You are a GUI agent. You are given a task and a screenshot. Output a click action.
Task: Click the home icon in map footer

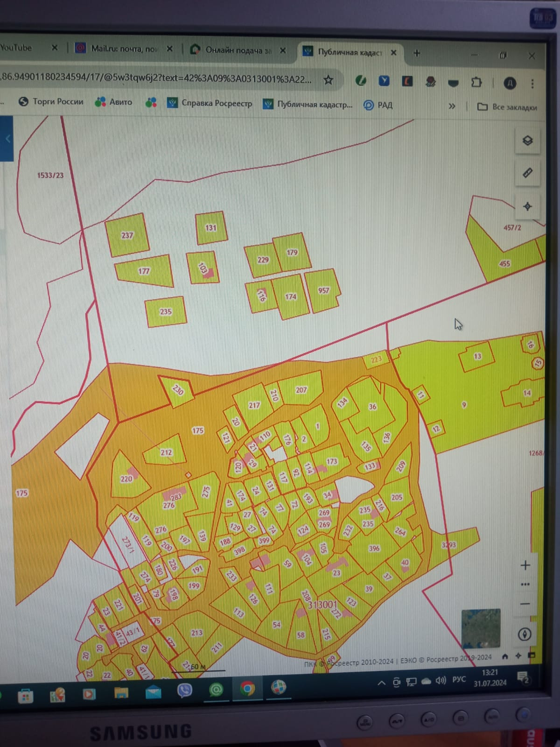click(505, 656)
